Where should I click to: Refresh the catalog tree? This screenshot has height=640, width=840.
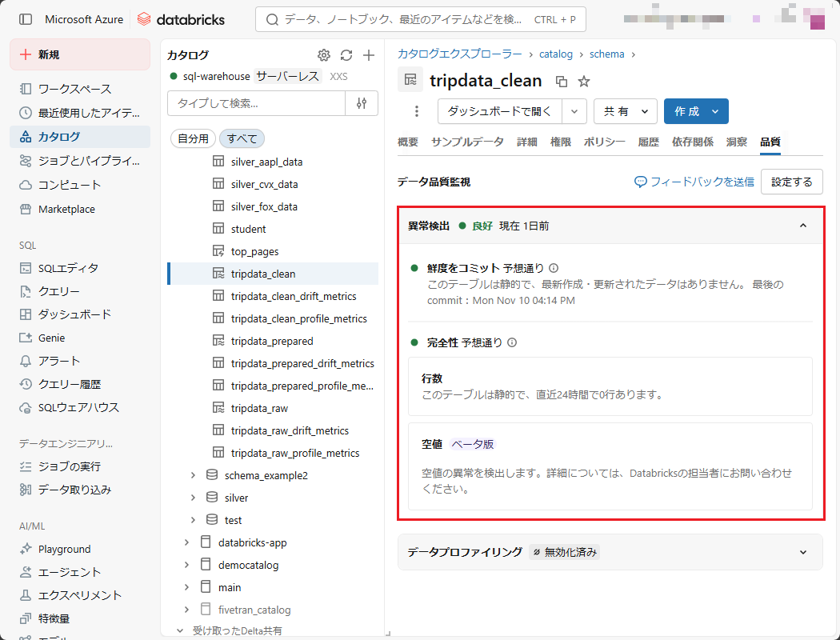[x=346, y=55]
